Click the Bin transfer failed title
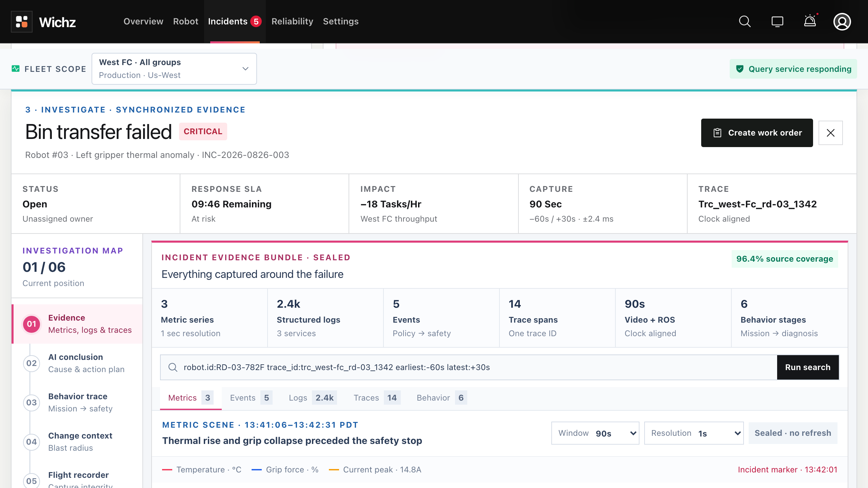 (x=99, y=131)
